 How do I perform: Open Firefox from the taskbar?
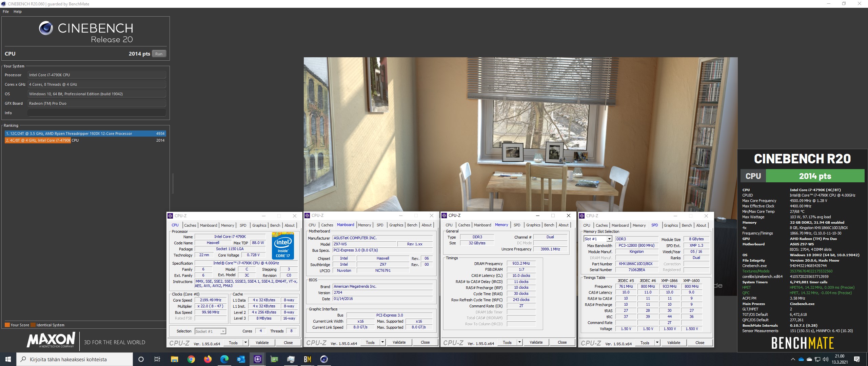[x=208, y=359]
